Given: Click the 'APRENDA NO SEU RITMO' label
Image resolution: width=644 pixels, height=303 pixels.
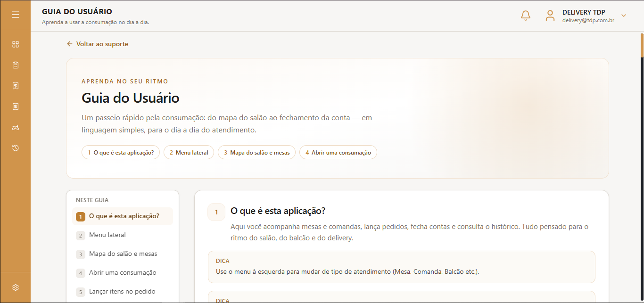Looking at the screenshot, I should (125, 82).
